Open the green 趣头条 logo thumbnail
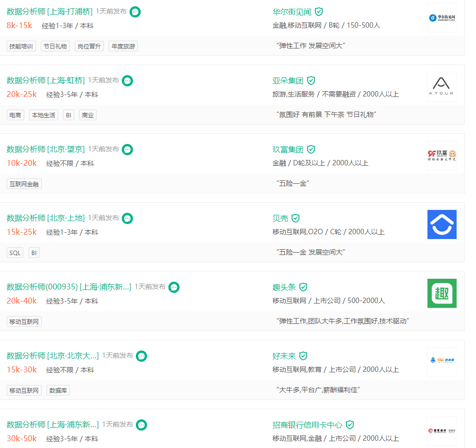The height and width of the screenshot is (448, 476). pyautogui.click(x=442, y=293)
